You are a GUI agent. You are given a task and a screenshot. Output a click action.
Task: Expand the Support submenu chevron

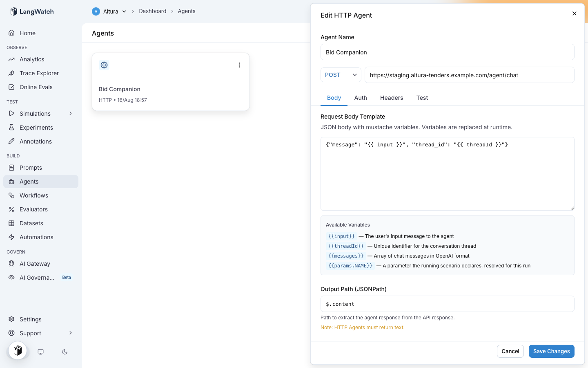(x=71, y=333)
